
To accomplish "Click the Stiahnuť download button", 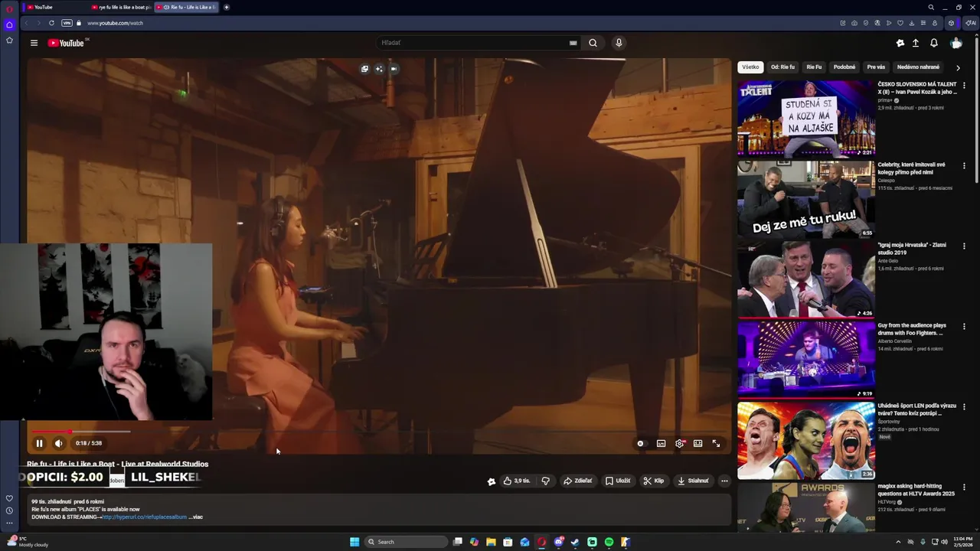I will pyautogui.click(x=693, y=481).
